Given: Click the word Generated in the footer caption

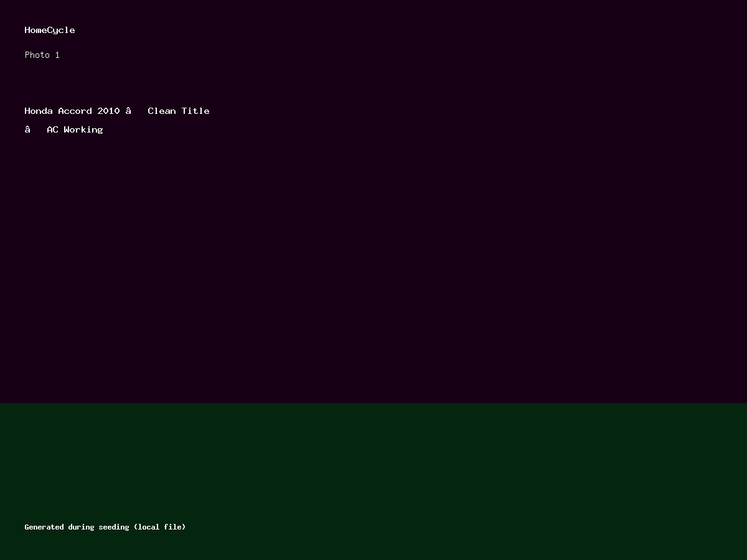Looking at the screenshot, I should pyautogui.click(x=44, y=527).
